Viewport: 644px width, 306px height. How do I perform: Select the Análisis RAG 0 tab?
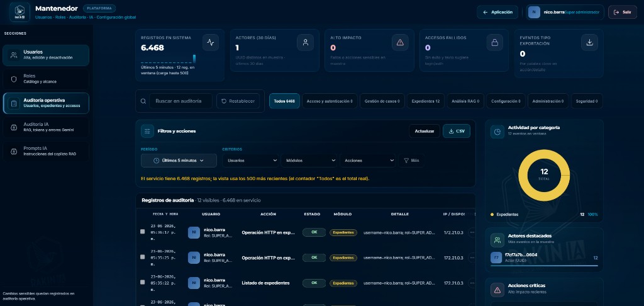pyautogui.click(x=465, y=101)
